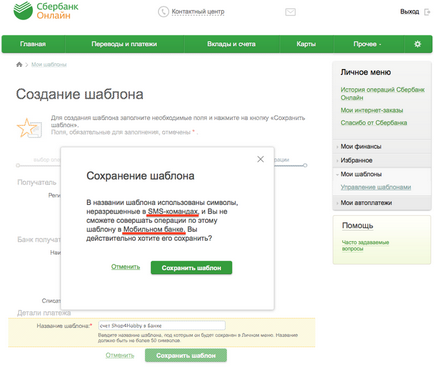
Task: Expand Мои финансы sidebar section
Action: [x=382, y=147]
